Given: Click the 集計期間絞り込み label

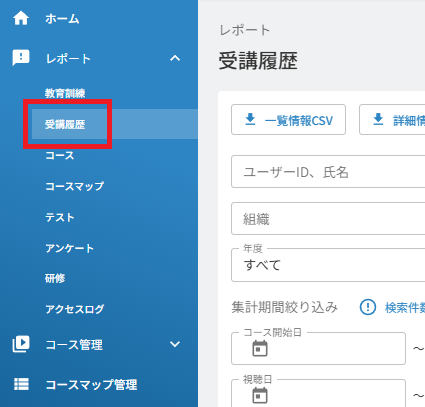Looking at the screenshot, I should [285, 307].
